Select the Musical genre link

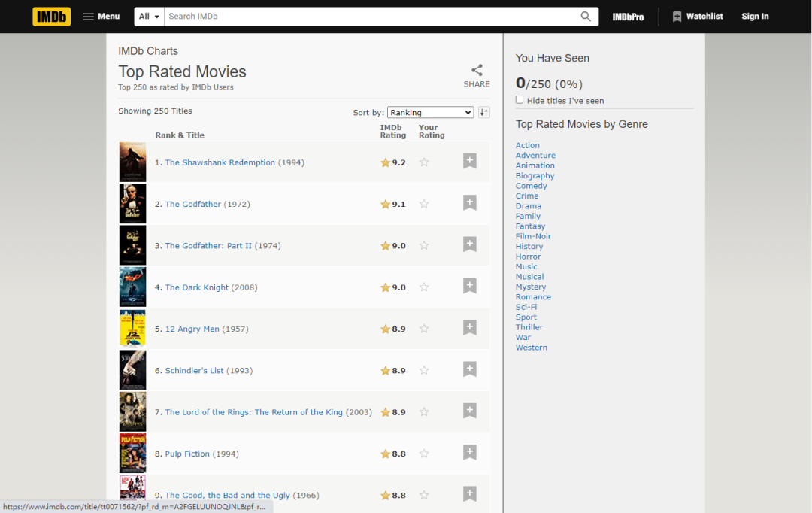click(x=530, y=277)
